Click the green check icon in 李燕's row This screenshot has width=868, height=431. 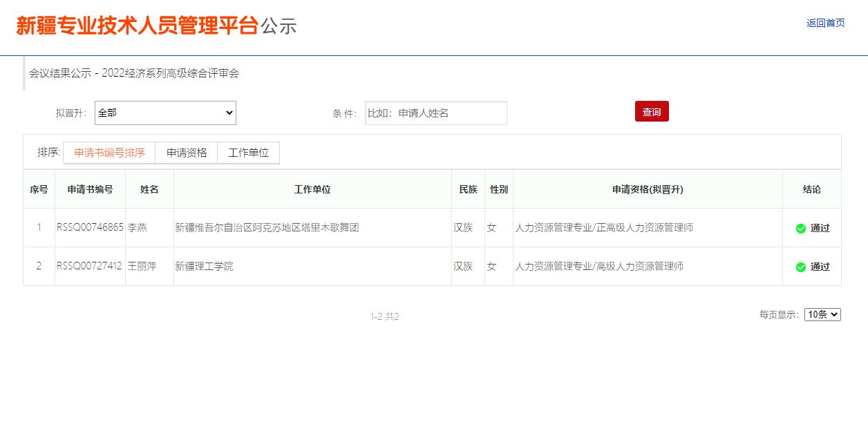tap(801, 229)
